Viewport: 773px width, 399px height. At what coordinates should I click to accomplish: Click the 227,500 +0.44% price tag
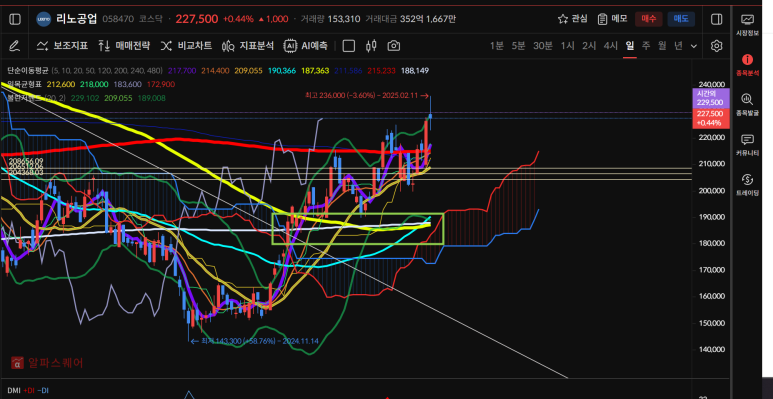click(x=709, y=118)
